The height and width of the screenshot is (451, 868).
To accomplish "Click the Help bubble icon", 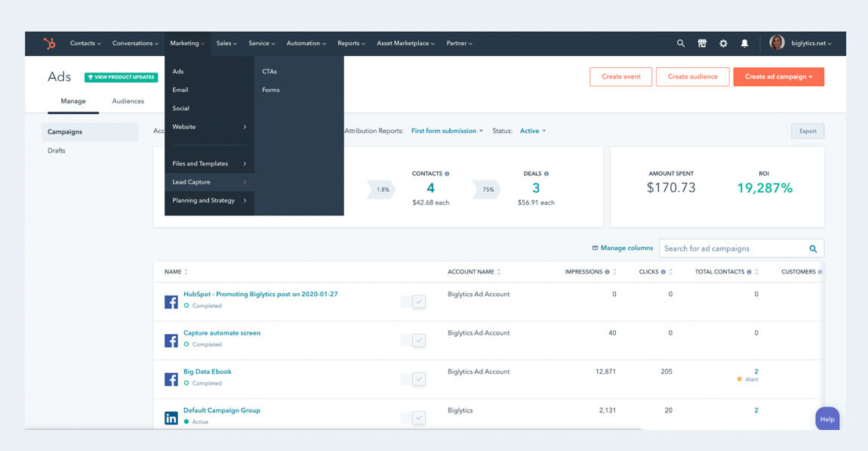I will coord(827,419).
